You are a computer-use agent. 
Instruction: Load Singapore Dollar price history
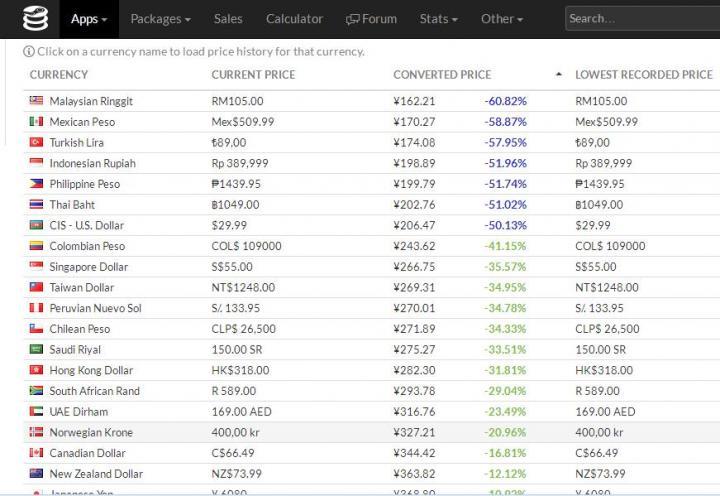pos(89,267)
